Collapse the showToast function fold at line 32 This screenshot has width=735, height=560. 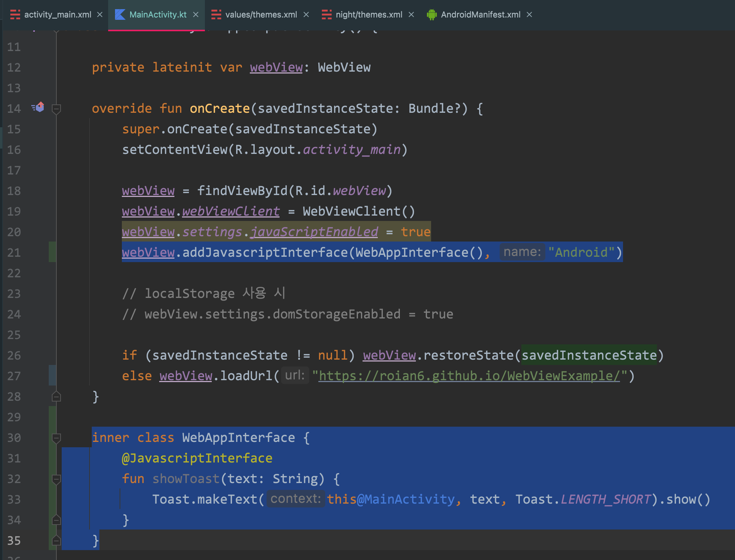tap(56, 479)
